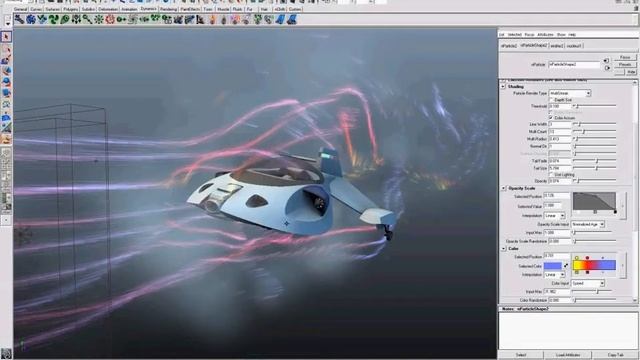
Task: Click the green starburst shelf icon
Action: 99,19
